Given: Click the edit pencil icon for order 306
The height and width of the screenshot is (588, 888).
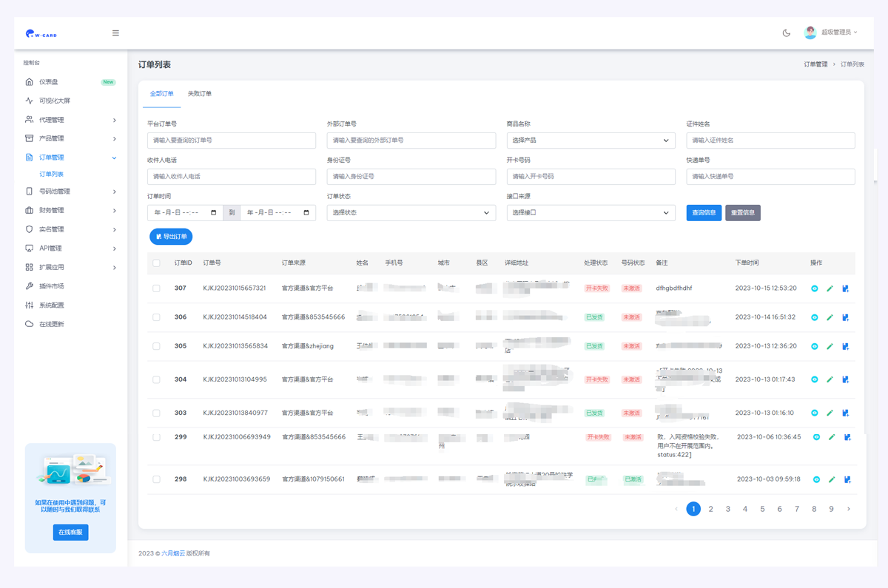Looking at the screenshot, I should (830, 317).
